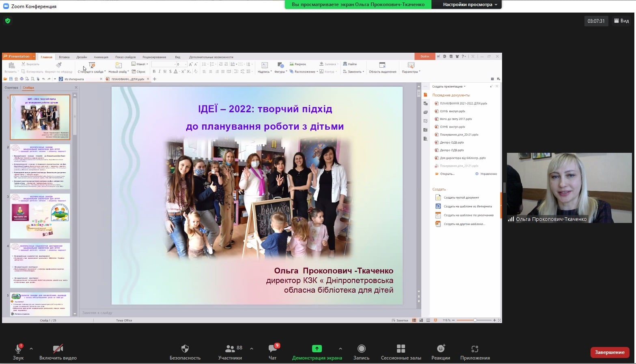Expand audio options arrow beside Звук
Viewport: 636px width, 364px height.
click(x=31, y=349)
